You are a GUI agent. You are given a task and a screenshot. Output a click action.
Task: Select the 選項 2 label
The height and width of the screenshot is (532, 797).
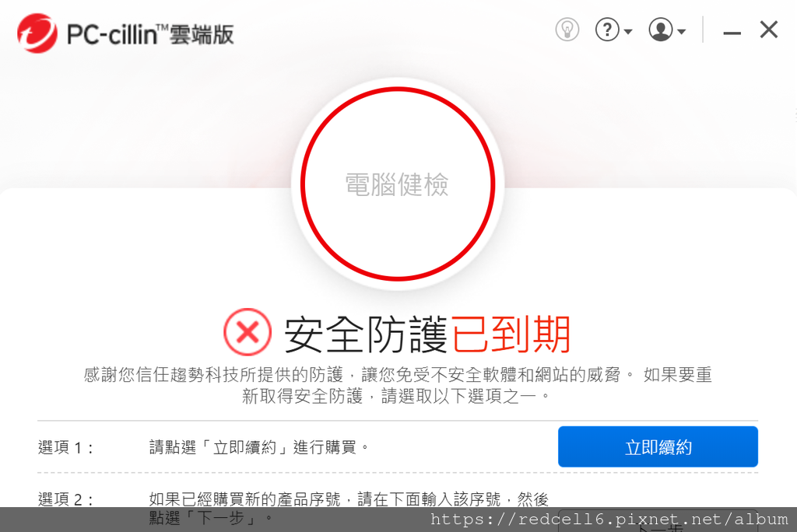pos(65,499)
